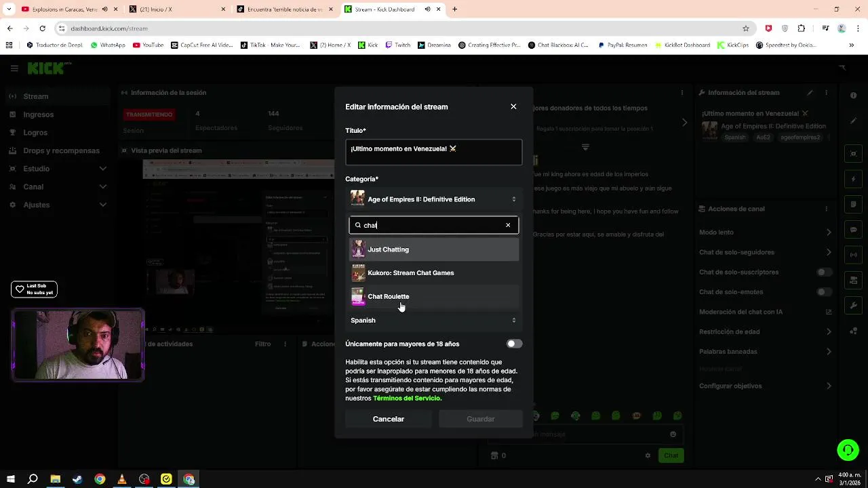This screenshot has height=488, width=868.
Task: Open the Spanish language dropdown
Action: tap(434, 320)
